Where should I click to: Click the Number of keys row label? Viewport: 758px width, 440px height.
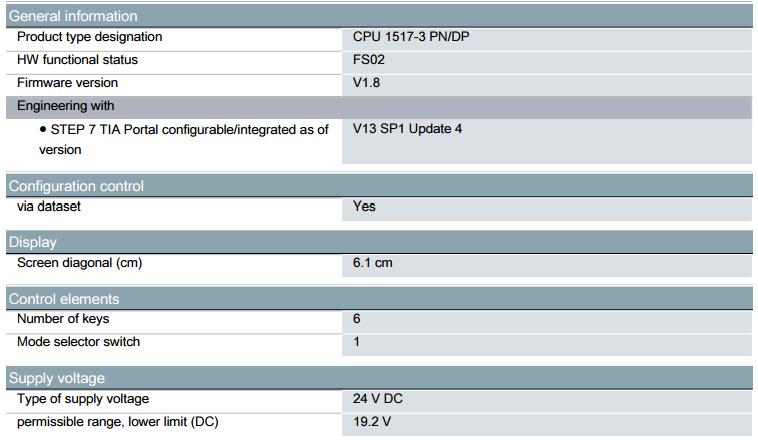[x=63, y=319]
